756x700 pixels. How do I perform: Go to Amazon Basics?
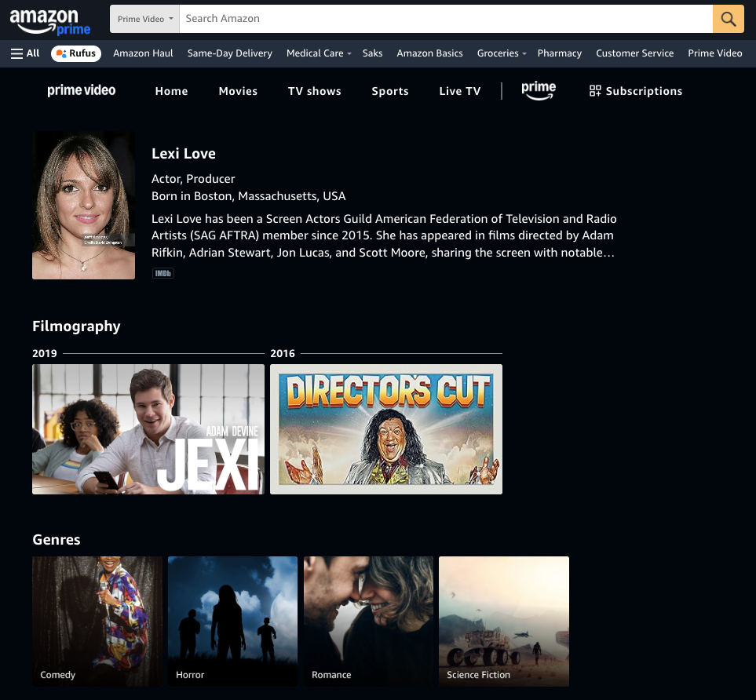429,53
